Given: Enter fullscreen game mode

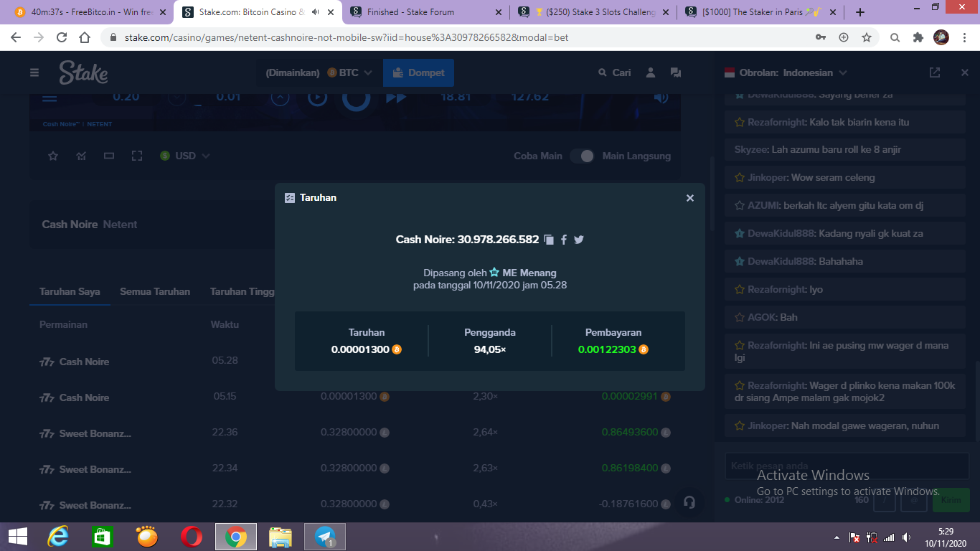Looking at the screenshot, I should (x=137, y=156).
